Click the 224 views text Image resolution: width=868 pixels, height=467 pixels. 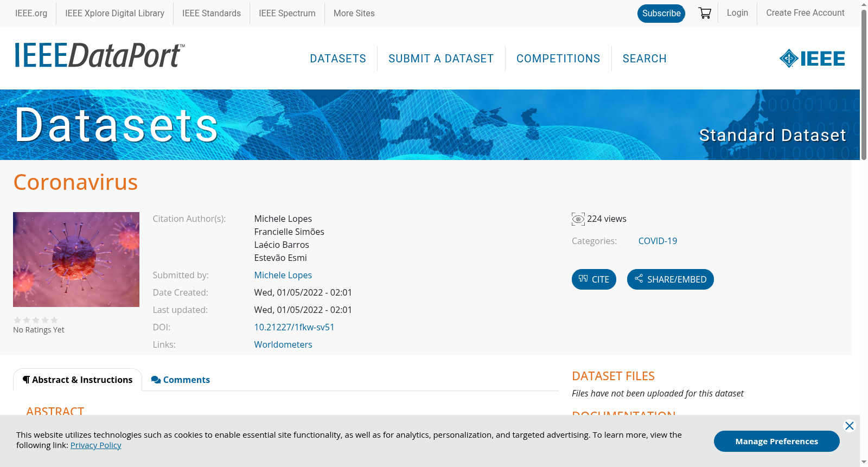[607, 219]
